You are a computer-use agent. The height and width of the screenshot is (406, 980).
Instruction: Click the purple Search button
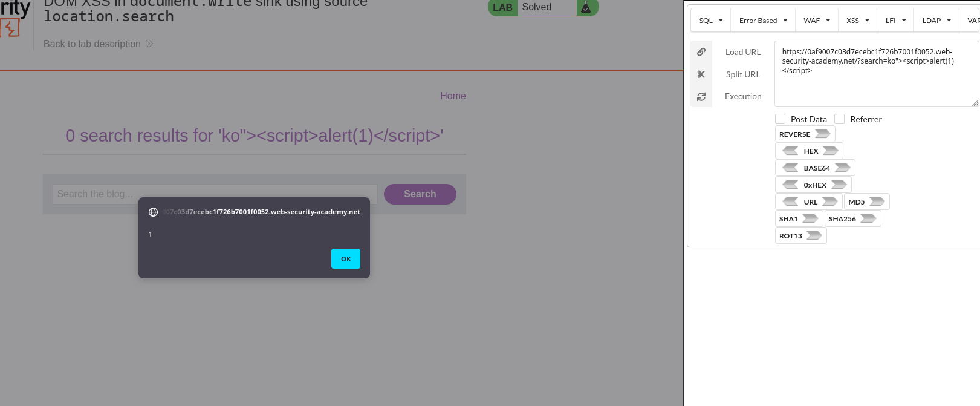pyautogui.click(x=420, y=194)
